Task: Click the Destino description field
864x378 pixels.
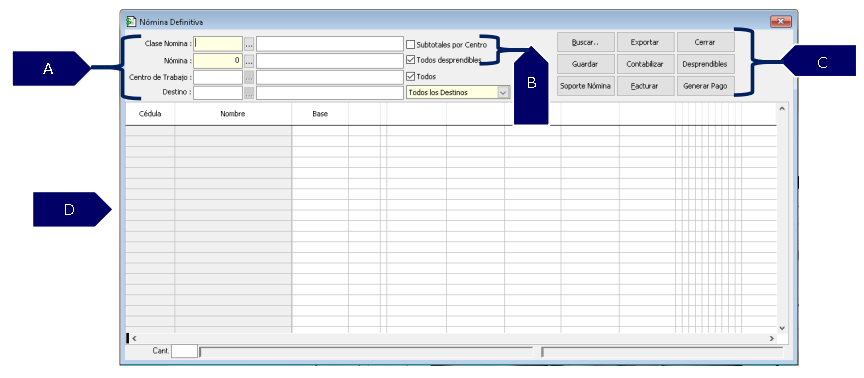Action: 330,93
